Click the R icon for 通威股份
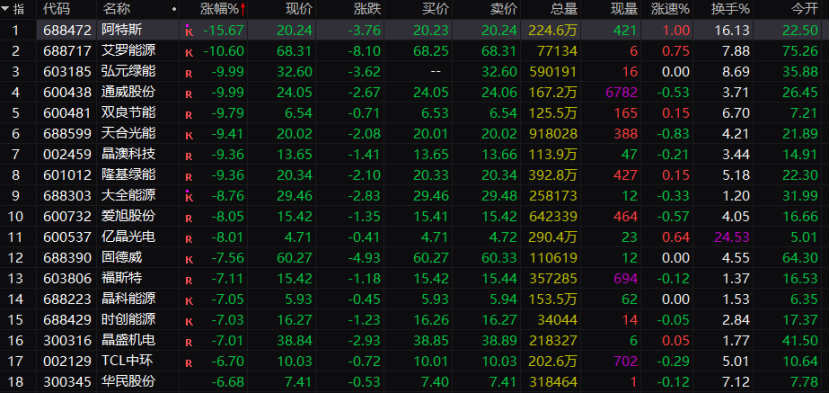This screenshot has height=393, width=830. click(188, 94)
